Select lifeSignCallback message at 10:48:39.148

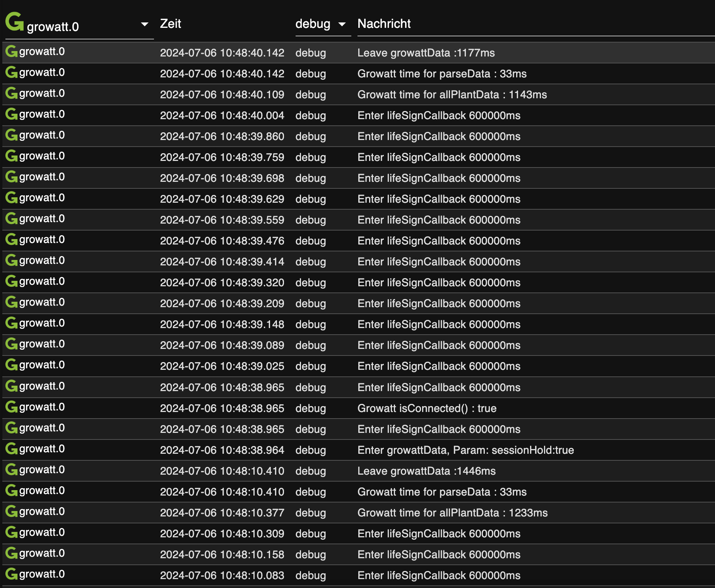tap(439, 324)
